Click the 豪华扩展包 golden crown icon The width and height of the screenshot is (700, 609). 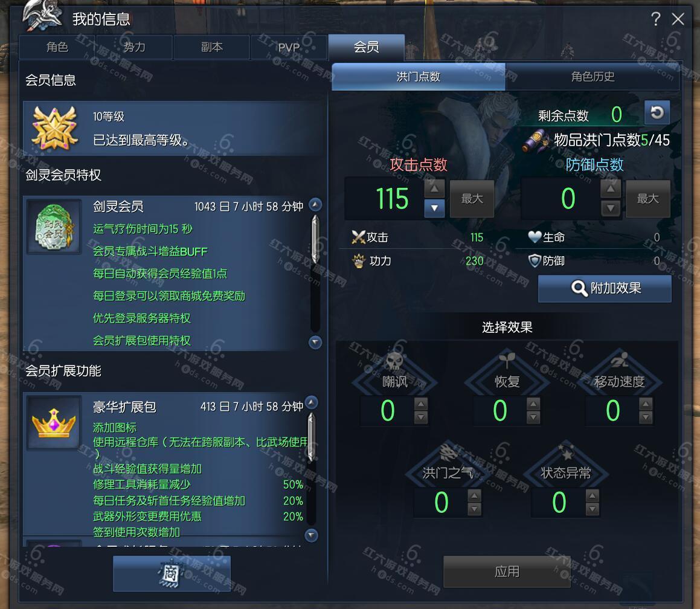(54, 422)
